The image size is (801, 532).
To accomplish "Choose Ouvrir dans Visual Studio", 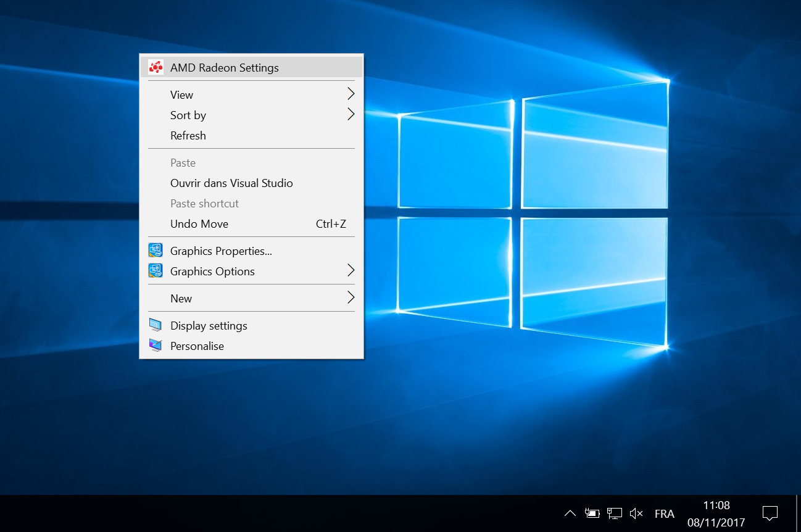I will pos(231,183).
